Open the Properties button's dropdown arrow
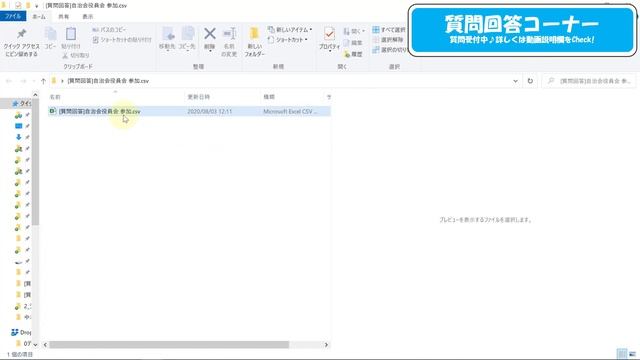This screenshot has width=640, height=360. click(x=329, y=51)
